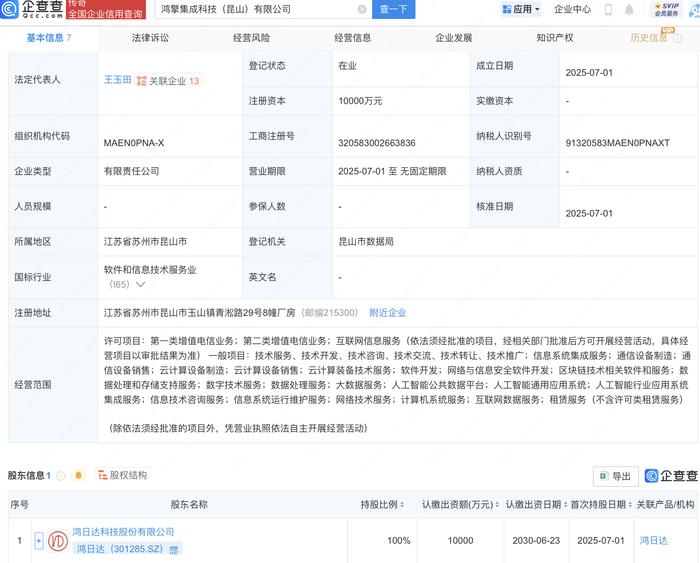The width and height of the screenshot is (700, 563).
Task: Open related product 鸿日达 link
Action: 654,541
